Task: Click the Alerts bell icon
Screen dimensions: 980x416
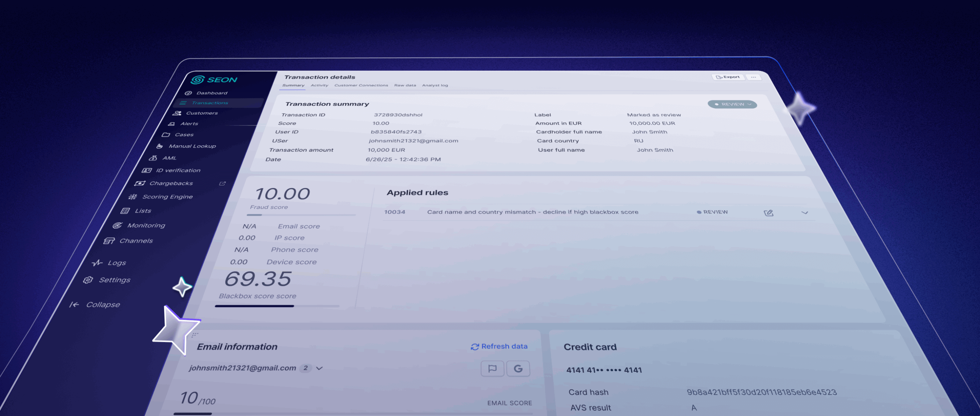Action: click(x=171, y=124)
